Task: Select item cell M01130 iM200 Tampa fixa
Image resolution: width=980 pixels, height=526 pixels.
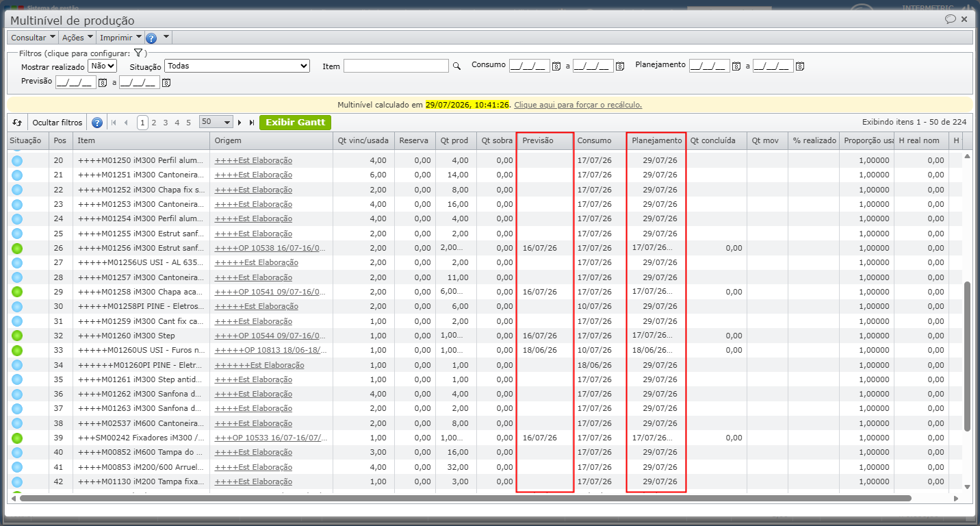Action: tap(141, 481)
